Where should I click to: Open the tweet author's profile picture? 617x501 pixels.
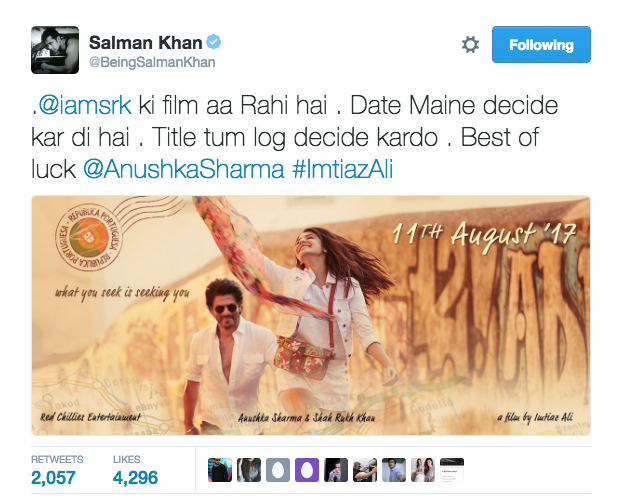[55, 50]
